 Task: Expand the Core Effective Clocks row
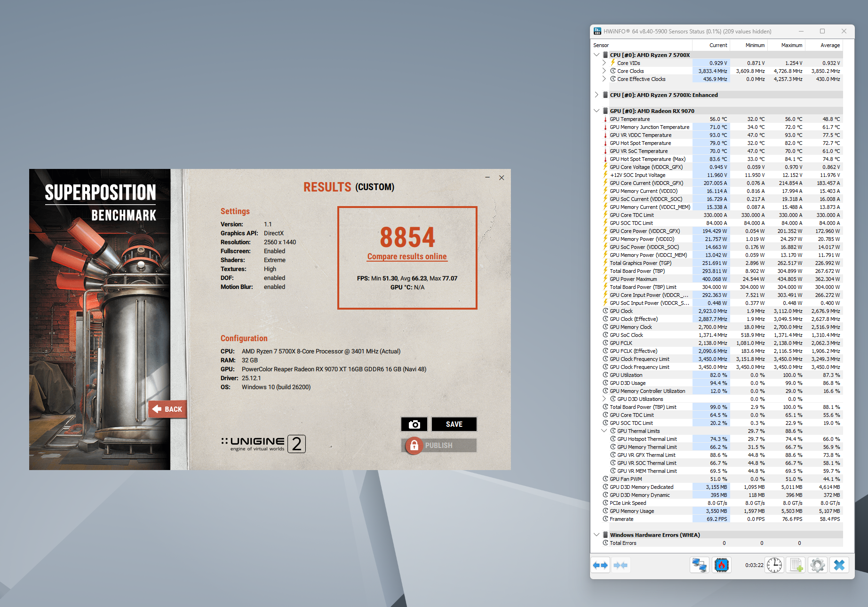coord(604,79)
